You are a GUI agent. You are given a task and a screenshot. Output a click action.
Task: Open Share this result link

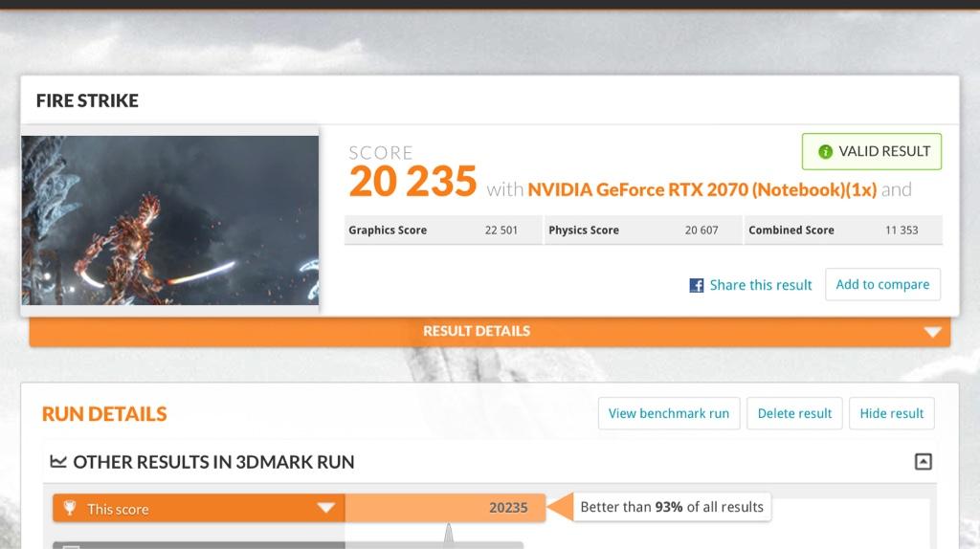point(761,285)
